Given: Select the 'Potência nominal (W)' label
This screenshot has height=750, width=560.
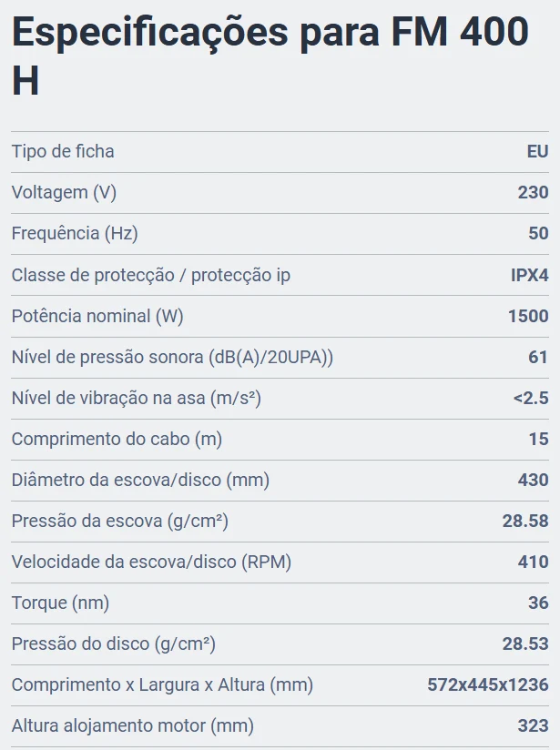Looking at the screenshot, I should [97, 316].
